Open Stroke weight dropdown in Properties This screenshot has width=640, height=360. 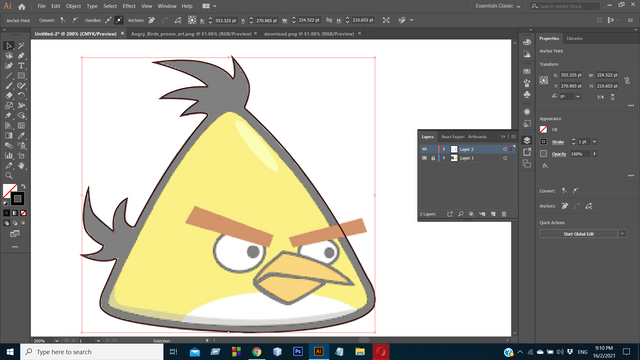594,142
